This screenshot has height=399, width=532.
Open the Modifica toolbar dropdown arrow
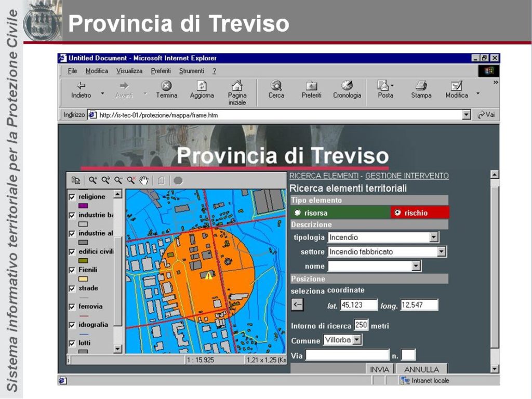click(478, 93)
